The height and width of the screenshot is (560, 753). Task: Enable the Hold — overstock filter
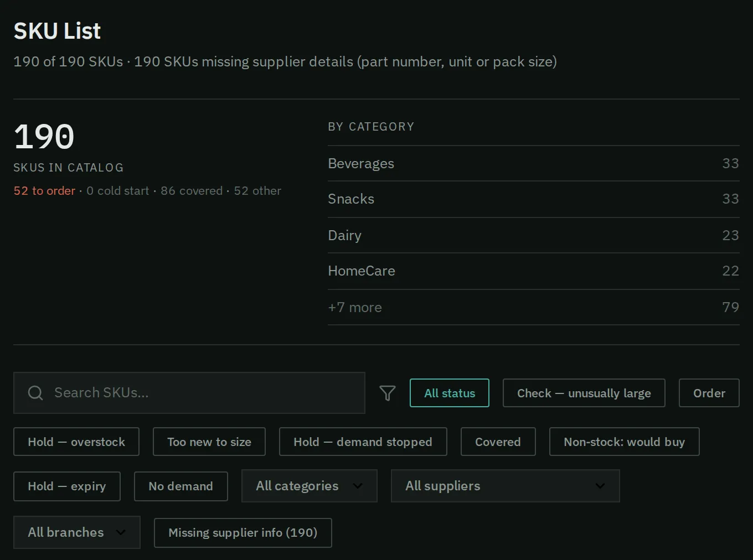[x=76, y=442]
